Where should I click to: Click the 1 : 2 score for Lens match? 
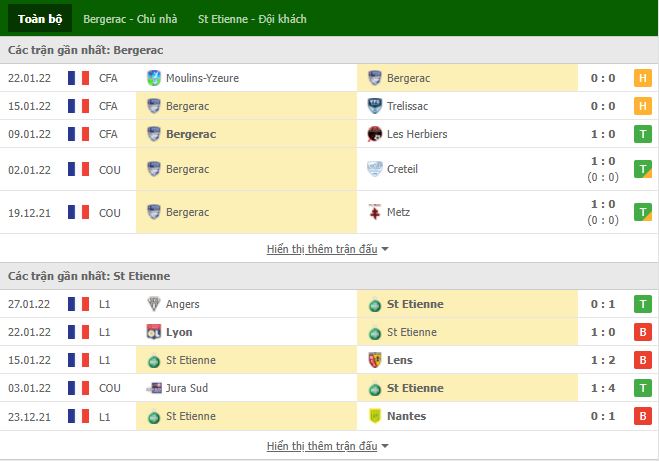pos(603,360)
